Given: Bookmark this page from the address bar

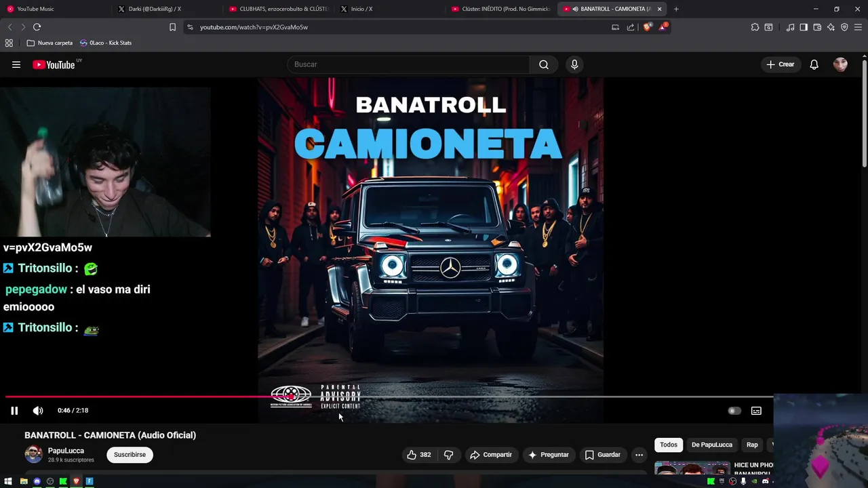Looking at the screenshot, I should pyautogui.click(x=172, y=27).
